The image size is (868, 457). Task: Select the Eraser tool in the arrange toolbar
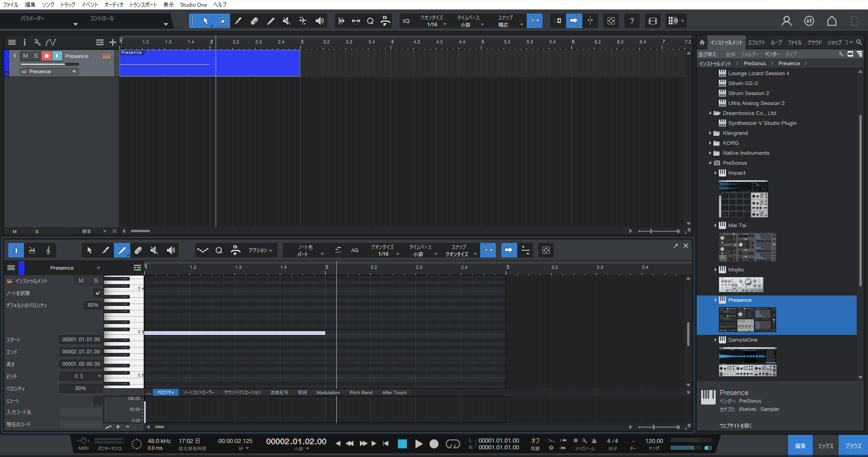[254, 21]
